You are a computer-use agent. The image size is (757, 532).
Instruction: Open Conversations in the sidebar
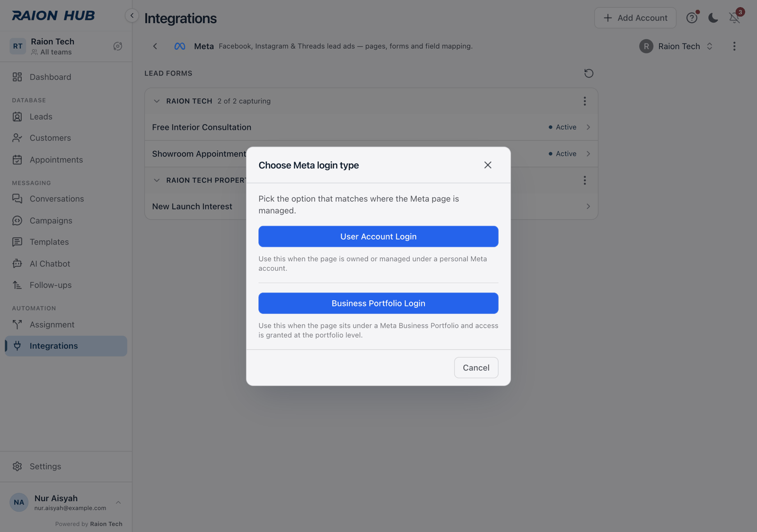(66, 199)
